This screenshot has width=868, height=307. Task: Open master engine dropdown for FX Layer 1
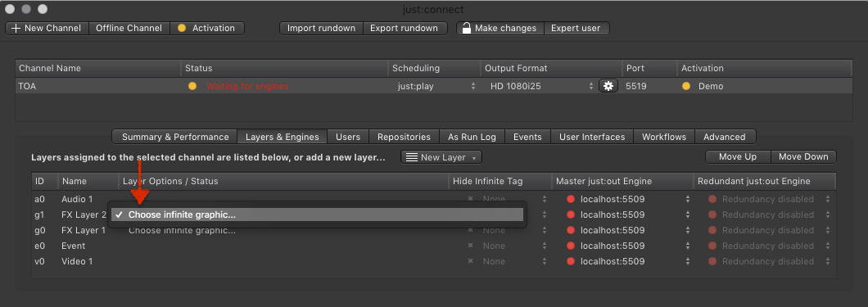pos(629,230)
